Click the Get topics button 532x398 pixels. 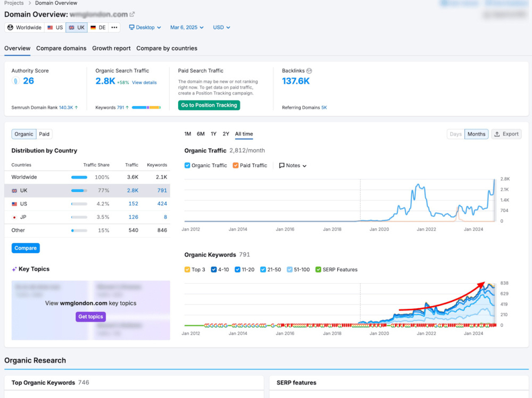90,317
